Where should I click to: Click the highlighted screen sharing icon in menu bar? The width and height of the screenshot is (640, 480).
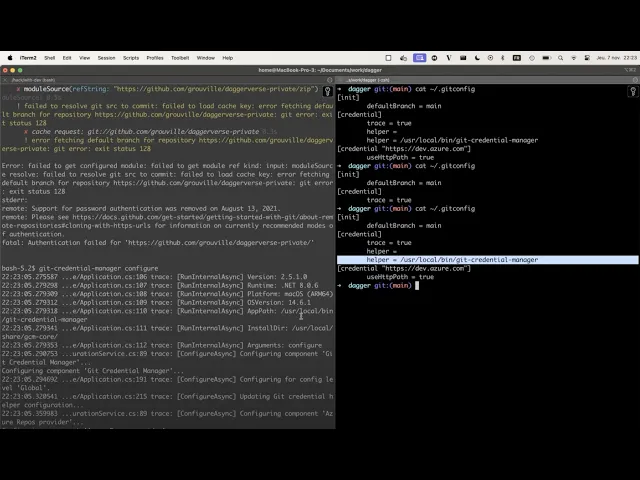coord(420,58)
